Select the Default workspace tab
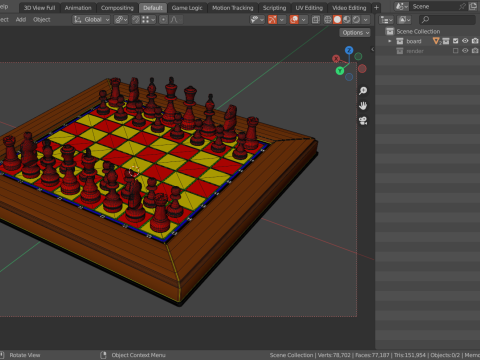 click(153, 8)
